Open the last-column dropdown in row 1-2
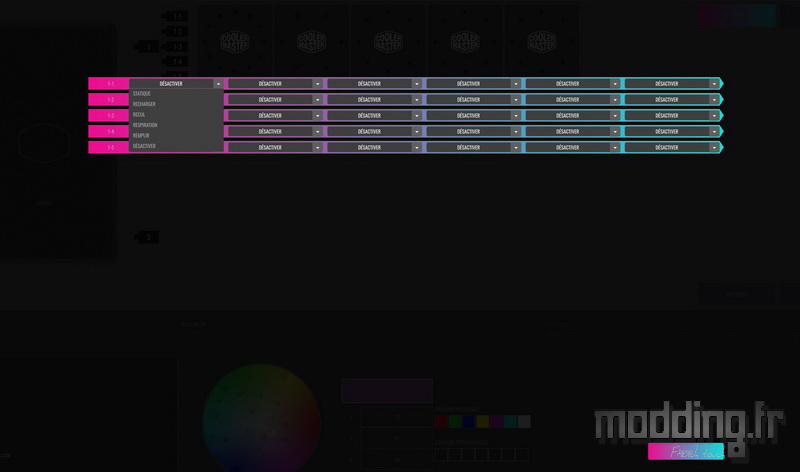800x472 pixels. (672, 100)
